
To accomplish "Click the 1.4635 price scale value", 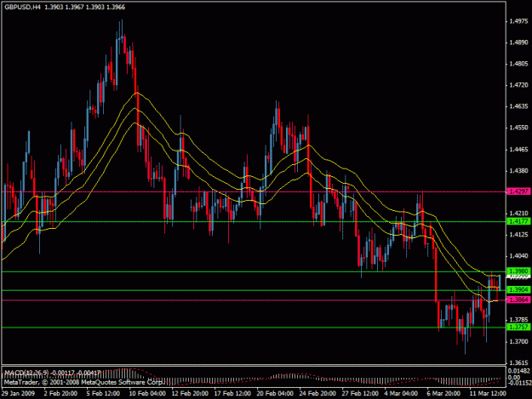I will click(519, 106).
